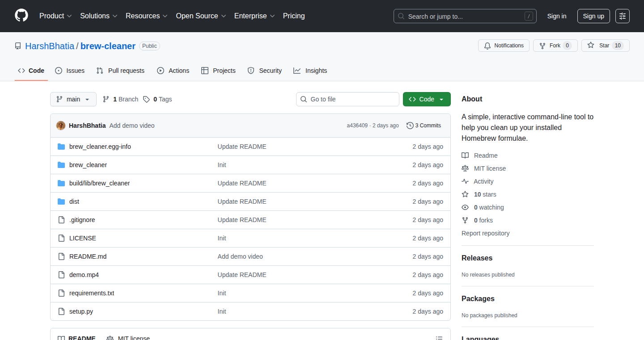Image resolution: width=644 pixels, height=340 pixels.
Task: Click fork icon beside 0 forks
Action: pos(465,220)
